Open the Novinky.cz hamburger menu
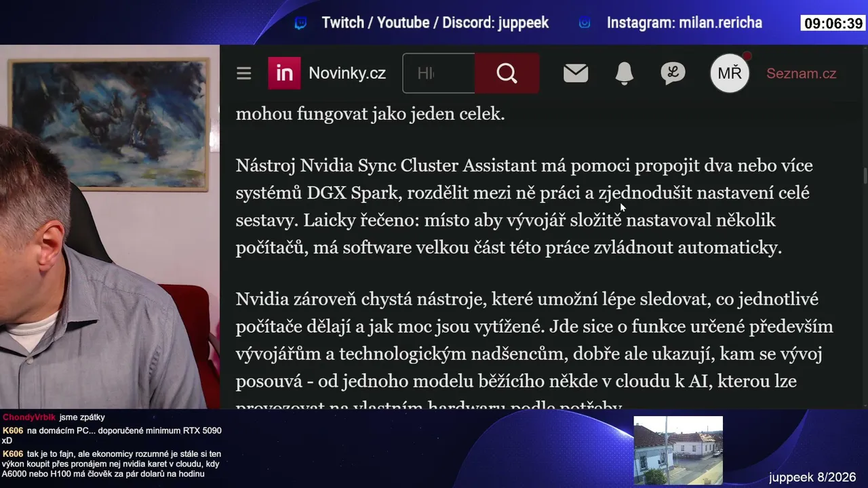This screenshot has height=488, width=868. [x=244, y=73]
